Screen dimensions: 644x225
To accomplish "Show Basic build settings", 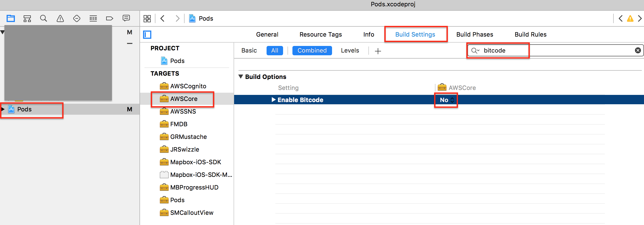I will pyautogui.click(x=249, y=50).
